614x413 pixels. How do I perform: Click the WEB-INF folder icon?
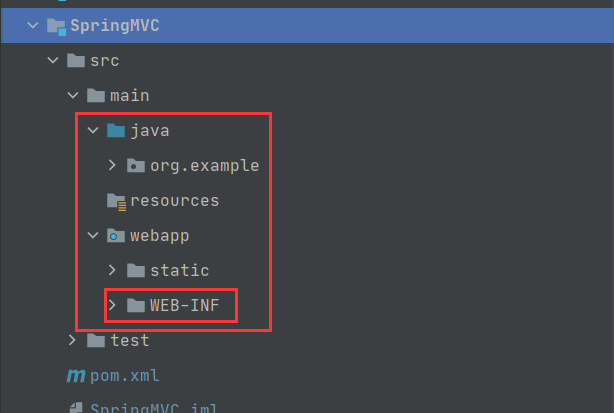[x=136, y=305]
